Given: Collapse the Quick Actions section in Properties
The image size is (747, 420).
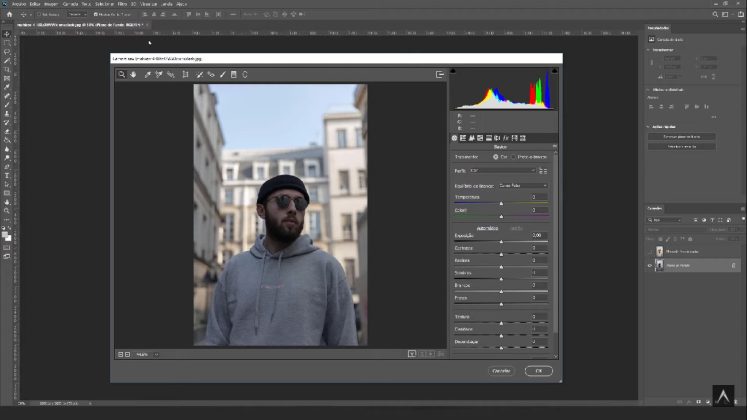Looking at the screenshot, I should (x=648, y=127).
